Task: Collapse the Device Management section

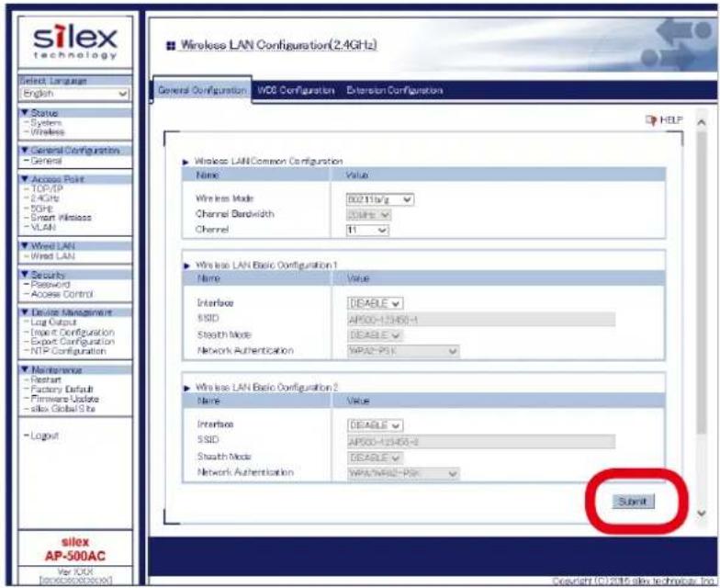Action: tap(75, 312)
